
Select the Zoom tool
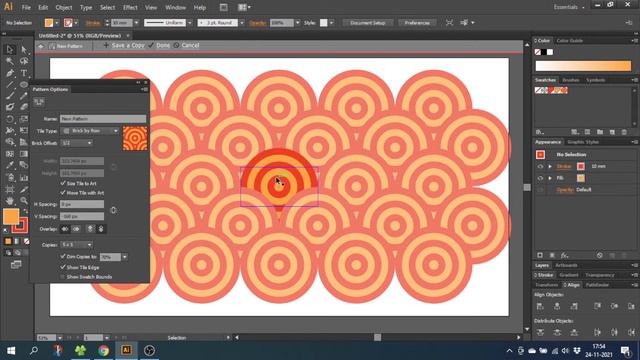point(24,201)
